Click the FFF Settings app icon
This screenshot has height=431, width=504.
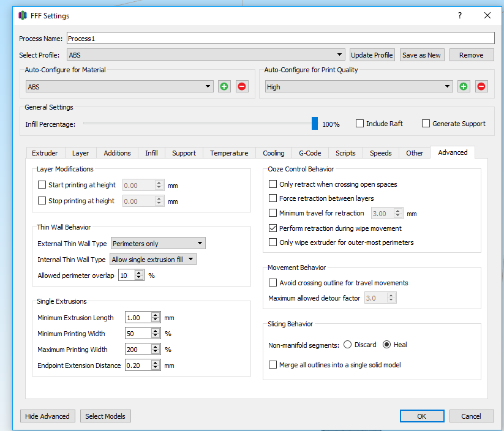pyautogui.click(x=23, y=15)
